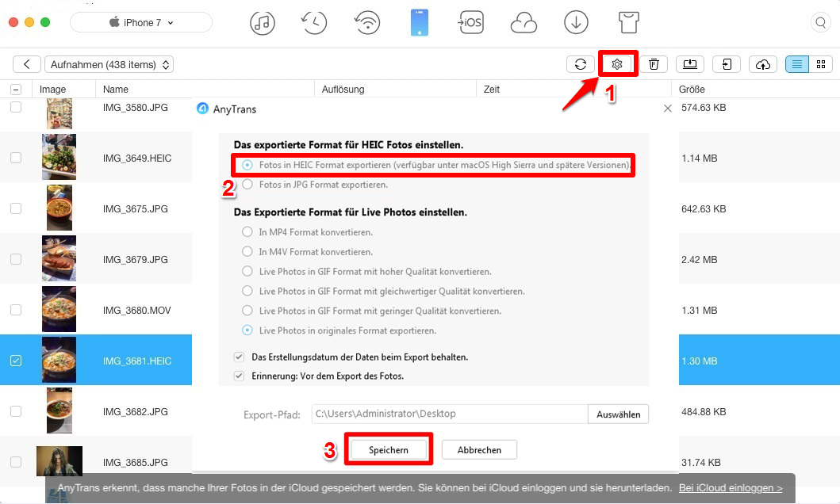Click the Abbrechen button
This screenshot has height=504, width=840.
click(479, 450)
